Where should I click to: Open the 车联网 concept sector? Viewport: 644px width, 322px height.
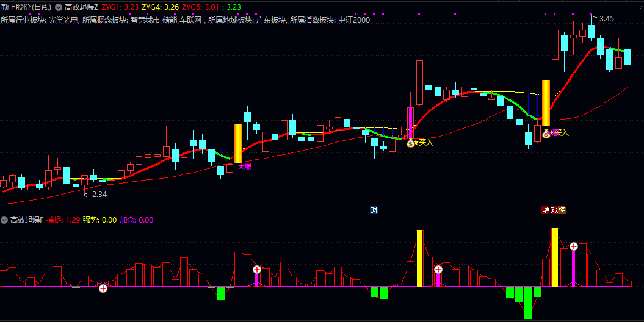click(190, 20)
